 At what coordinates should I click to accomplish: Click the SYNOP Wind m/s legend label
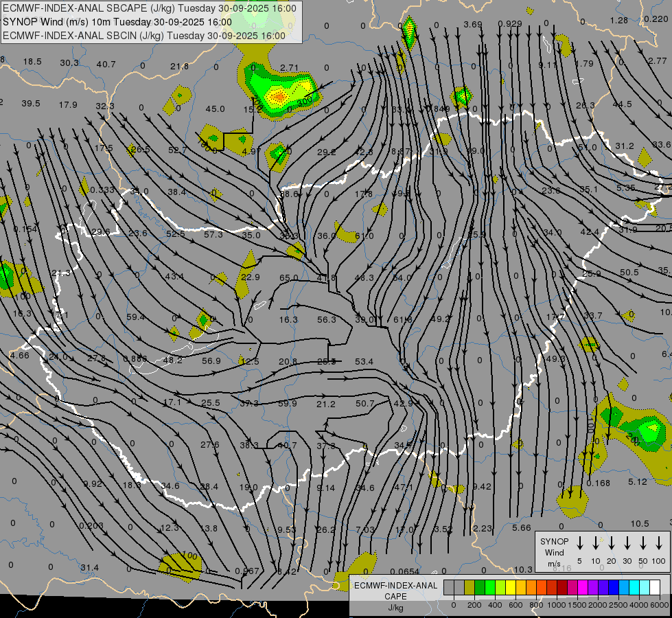554,552
